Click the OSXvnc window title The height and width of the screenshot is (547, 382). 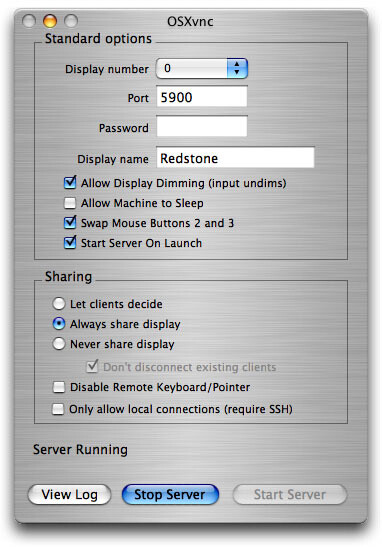(x=190, y=22)
